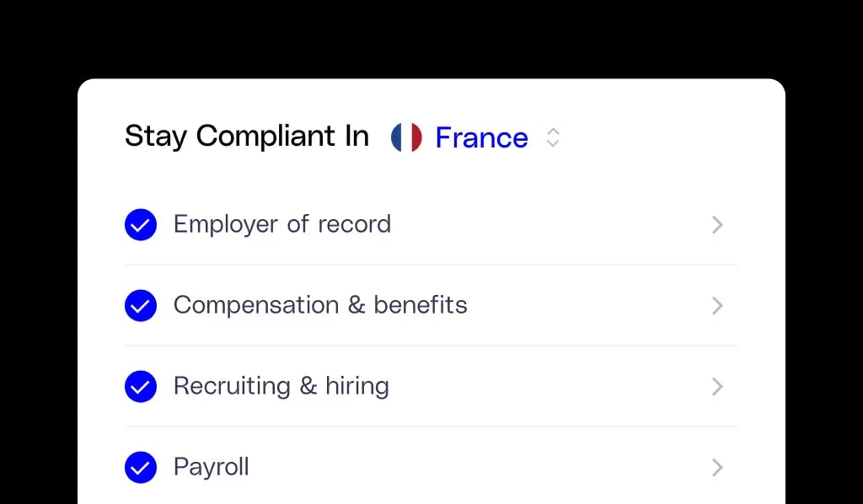Select the Recruiting & hiring label
The image size is (863, 504).
pyautogui.click(x=281, y=386)
